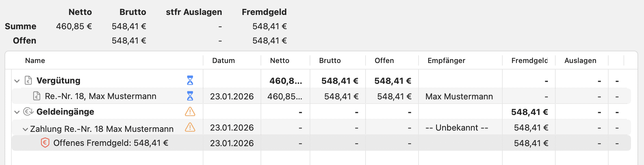Image resolution: width=644 pixels, height=165 pixels.
Task: Click the hourglass icon in Vergütung row
Action: [190, 80]
